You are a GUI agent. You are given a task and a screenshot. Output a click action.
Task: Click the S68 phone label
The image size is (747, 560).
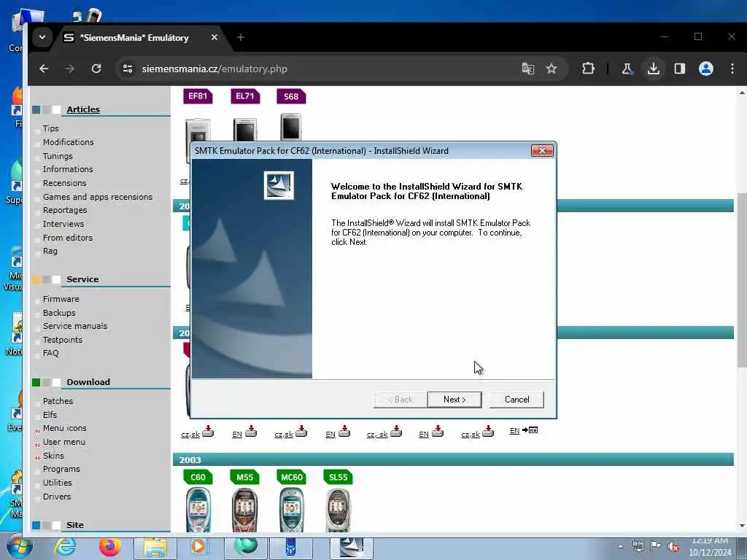point(291,96)
